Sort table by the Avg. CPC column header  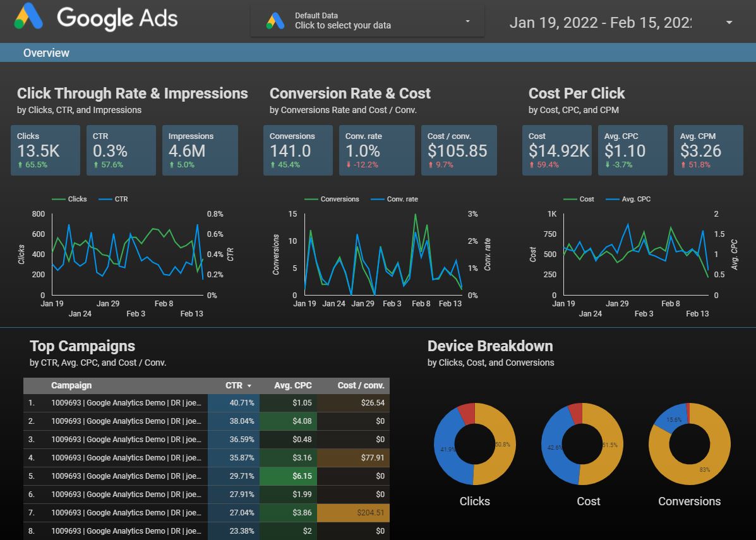(292, 385)
